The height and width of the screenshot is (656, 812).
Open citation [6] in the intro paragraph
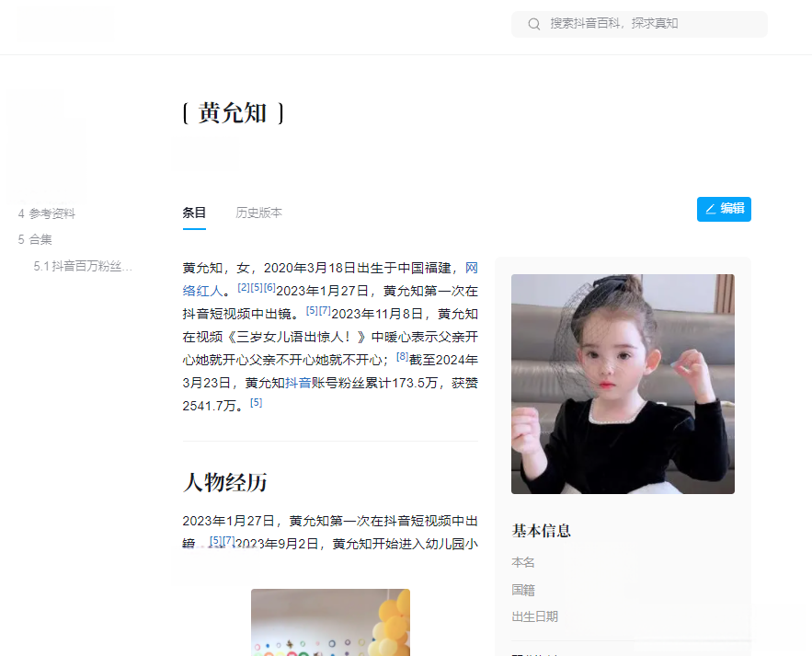pos(269,287)
